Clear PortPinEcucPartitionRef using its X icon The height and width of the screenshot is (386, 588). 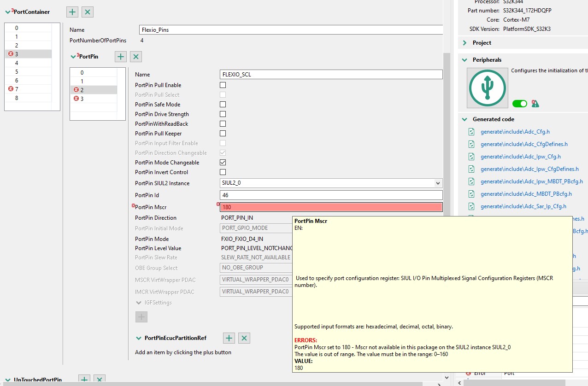point(244,338)
